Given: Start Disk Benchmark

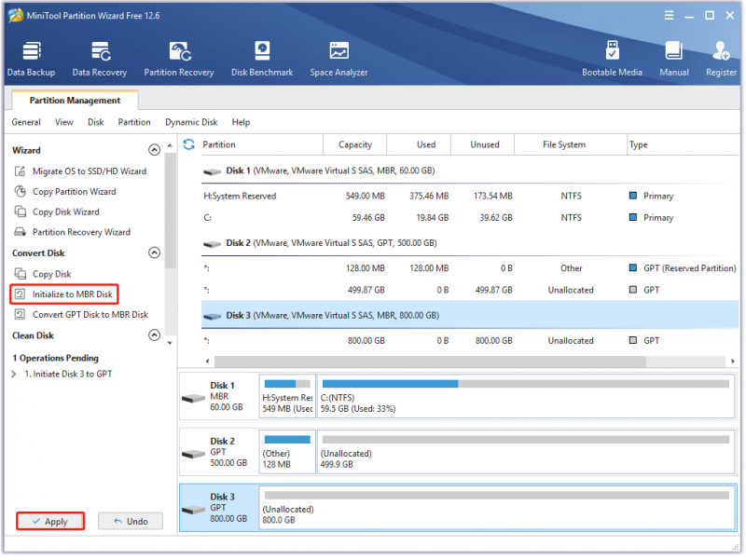Looking at the screenshot, I should (x=262, y=59).
